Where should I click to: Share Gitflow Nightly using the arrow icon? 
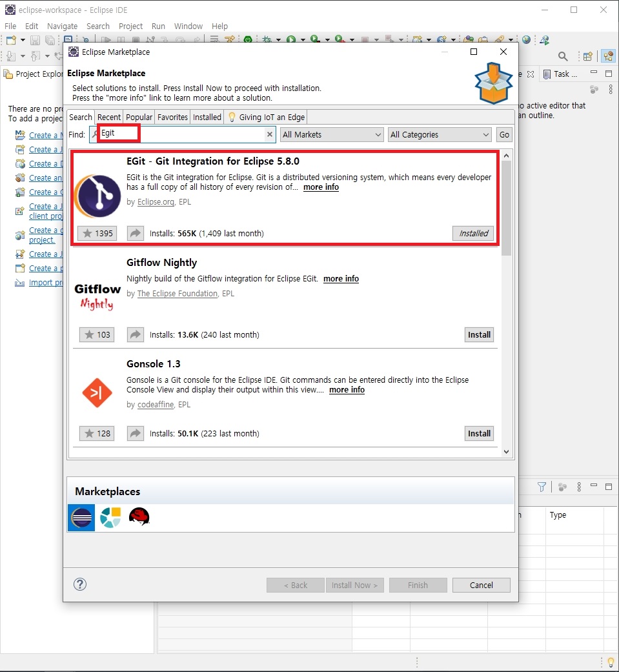pyautogui.click(x=136, y=335)
